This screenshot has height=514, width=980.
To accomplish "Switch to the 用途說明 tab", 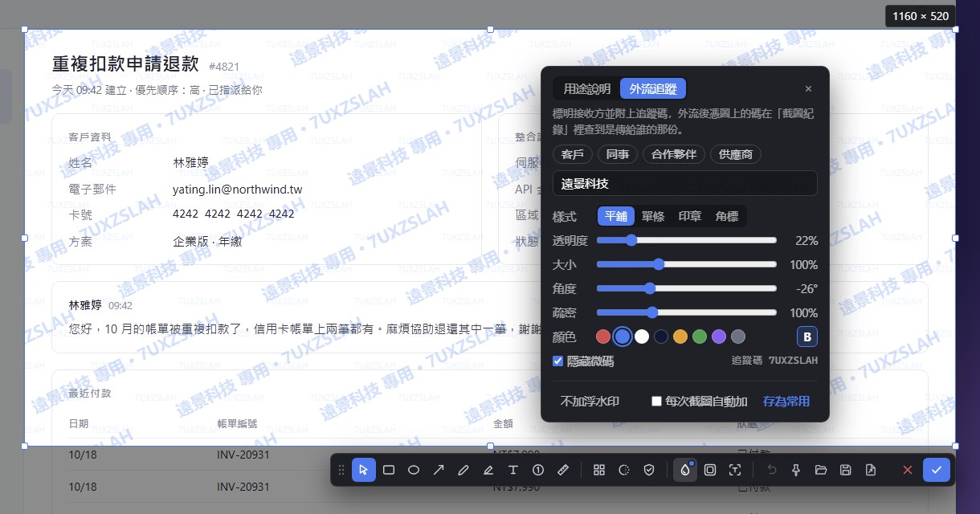I will (x=586, y=89).
